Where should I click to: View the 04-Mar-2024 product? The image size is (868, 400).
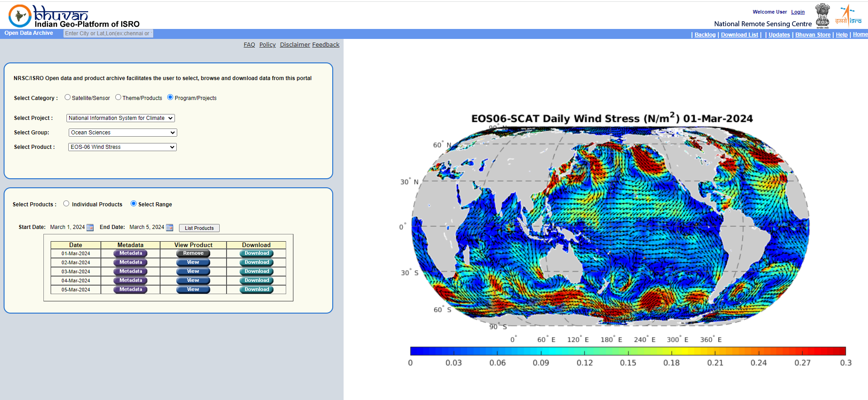pyautogui.click(x=193, y=281)
